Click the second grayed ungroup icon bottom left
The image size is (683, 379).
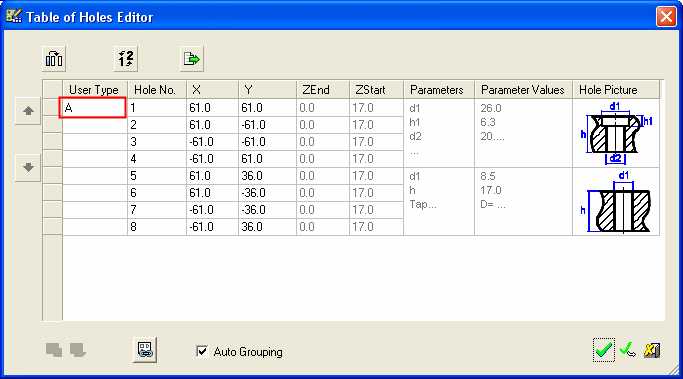[78, 350]
